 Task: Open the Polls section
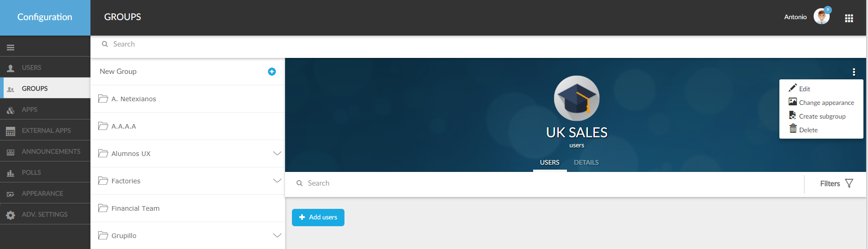(x=45, y=172)
